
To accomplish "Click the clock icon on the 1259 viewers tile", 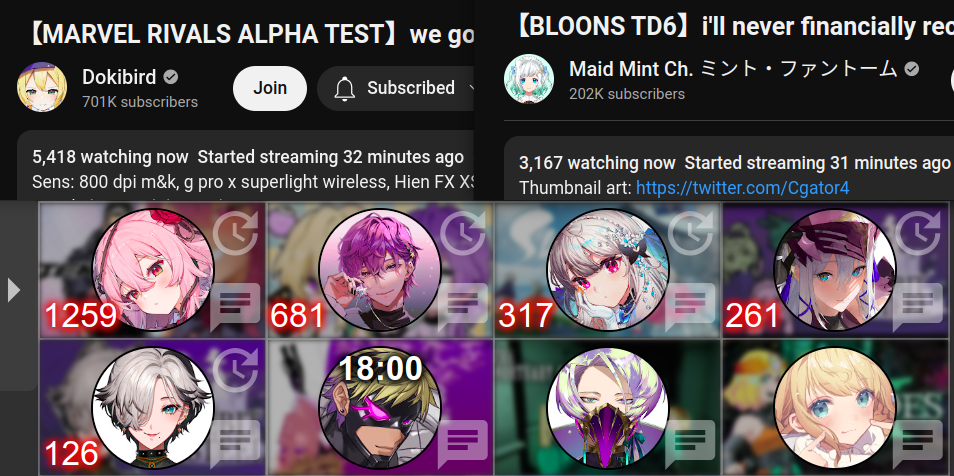I will pyautogui.click(x=235, y=233).
